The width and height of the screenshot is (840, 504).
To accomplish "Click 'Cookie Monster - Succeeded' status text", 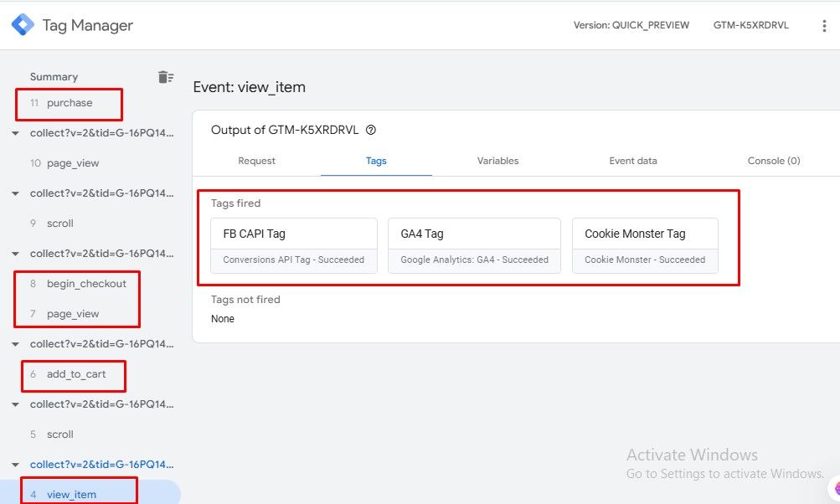I will 645,260.
